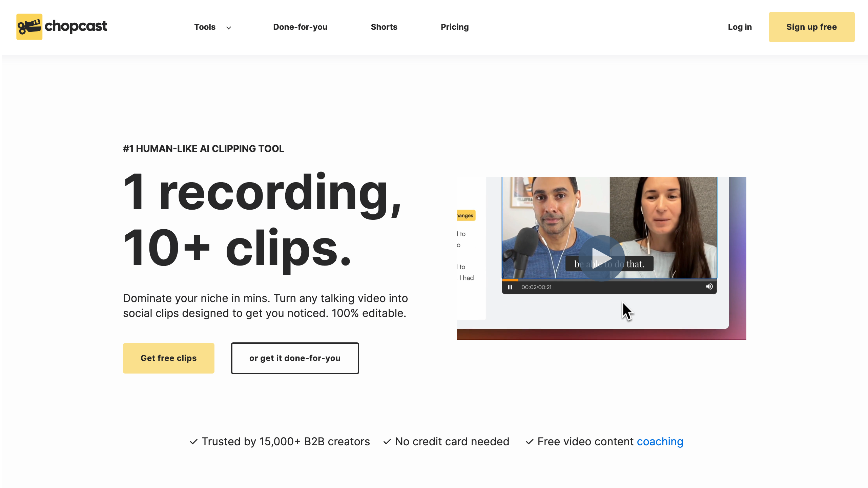Go to the Shorts page
The height and width of the screenshot is (488, 868).
click(384, 27)
